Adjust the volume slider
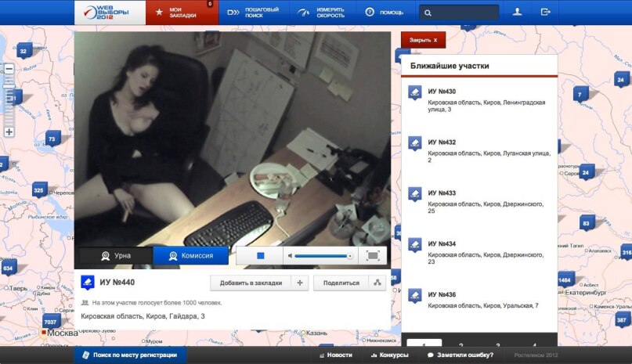This screenshot has height=364, width=632. (x=324, y=255)
